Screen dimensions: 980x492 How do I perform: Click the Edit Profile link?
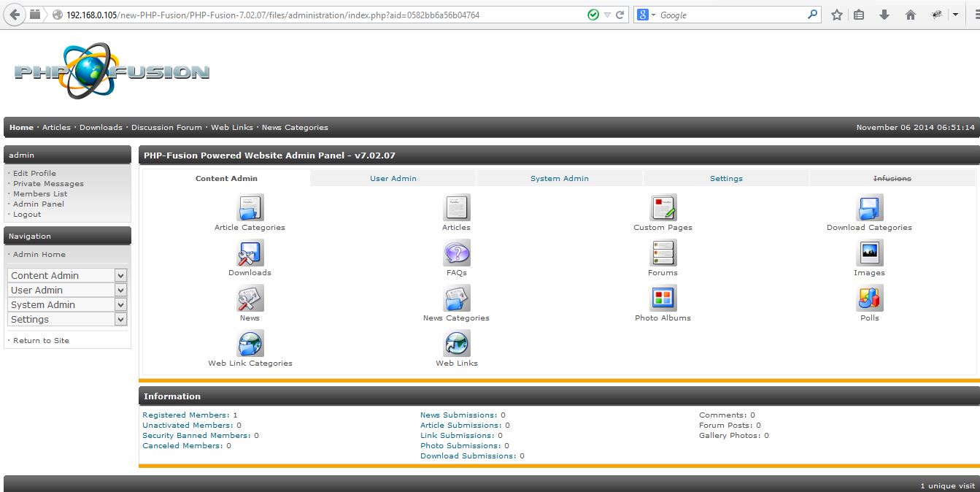click(x=34, y=173)
